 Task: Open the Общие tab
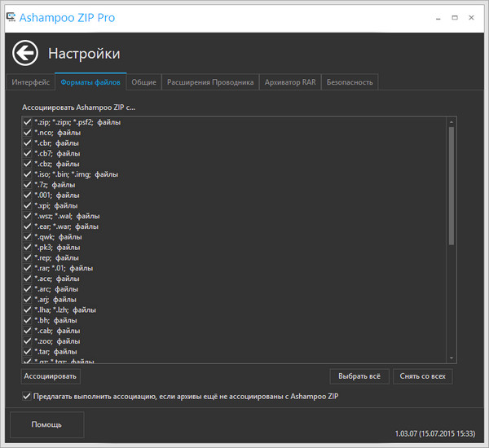pyautogui.click(x=143, y=82)
